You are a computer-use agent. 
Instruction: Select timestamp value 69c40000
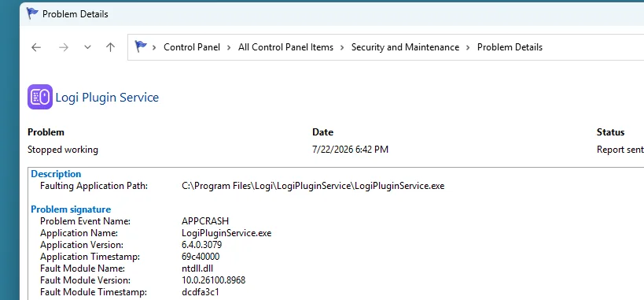pos(201,257)
